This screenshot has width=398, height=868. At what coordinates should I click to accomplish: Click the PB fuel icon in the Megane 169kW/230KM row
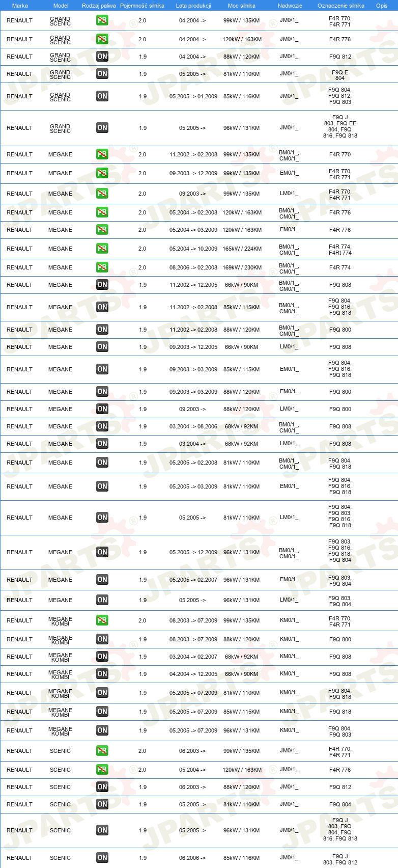(x=102, y=267)
